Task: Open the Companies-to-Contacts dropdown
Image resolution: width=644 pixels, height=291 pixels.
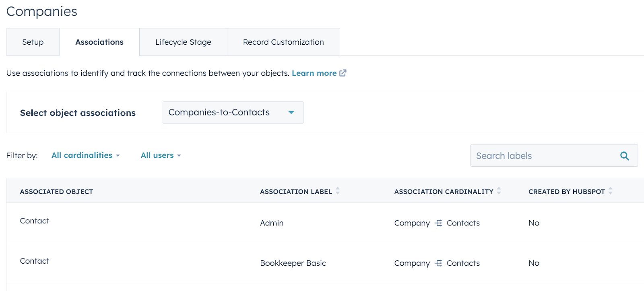Action: [x=233, y=113]
